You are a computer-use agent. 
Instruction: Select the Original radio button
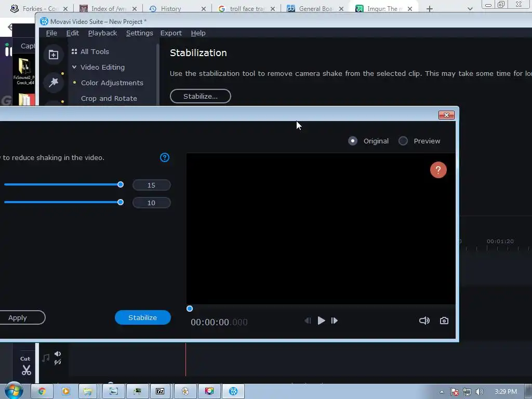pos(353,141)
